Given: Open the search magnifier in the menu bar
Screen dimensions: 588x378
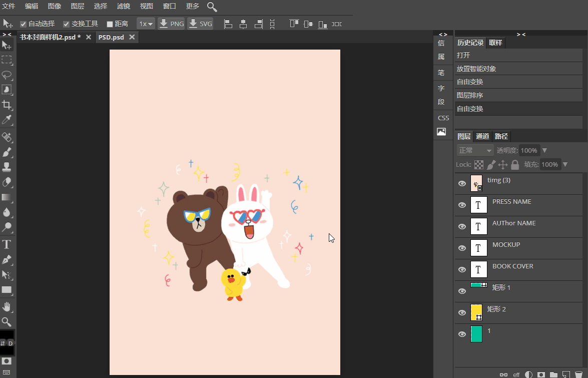Looking at the screenshot, I should tap(212, 7).
